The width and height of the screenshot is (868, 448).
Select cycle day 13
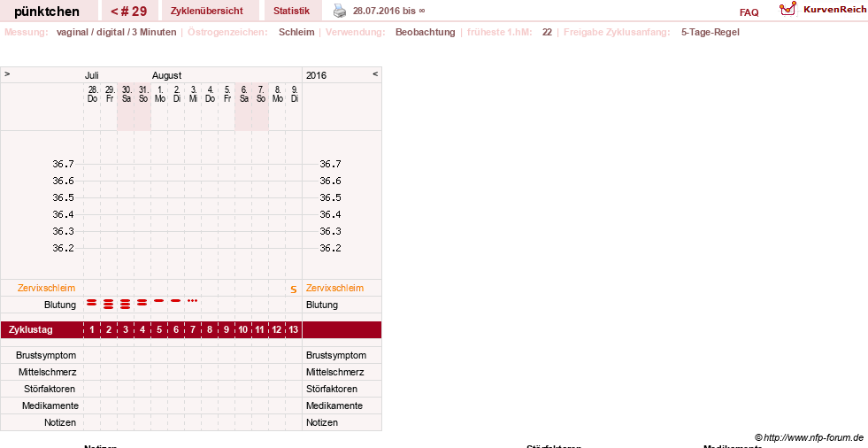coord(294,329)
